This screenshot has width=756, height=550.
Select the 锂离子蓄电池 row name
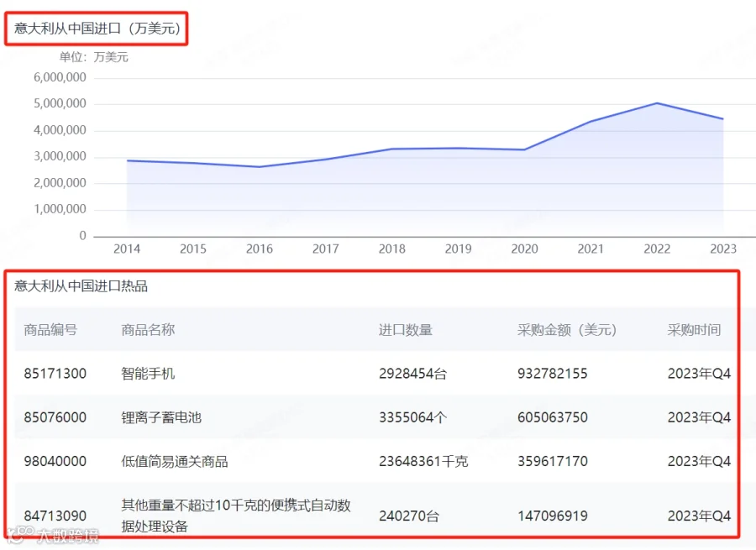click(161, 417)
